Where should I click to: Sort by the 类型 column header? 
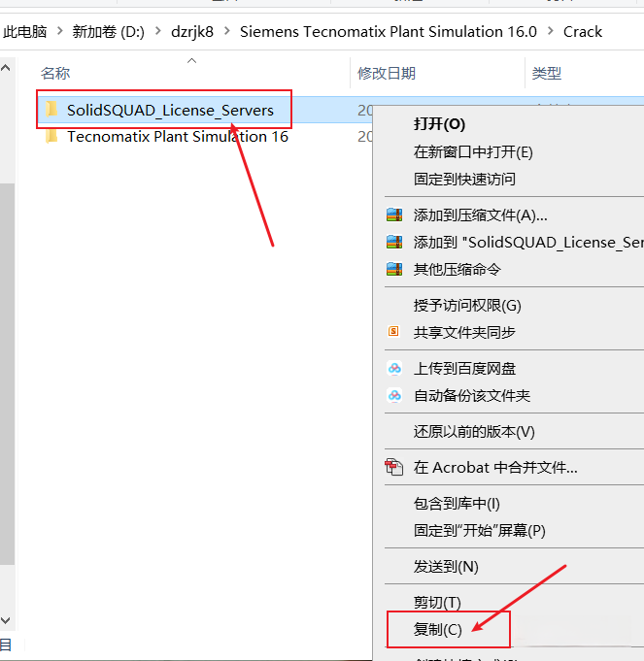pyautogui.click(x=547, y=74)
